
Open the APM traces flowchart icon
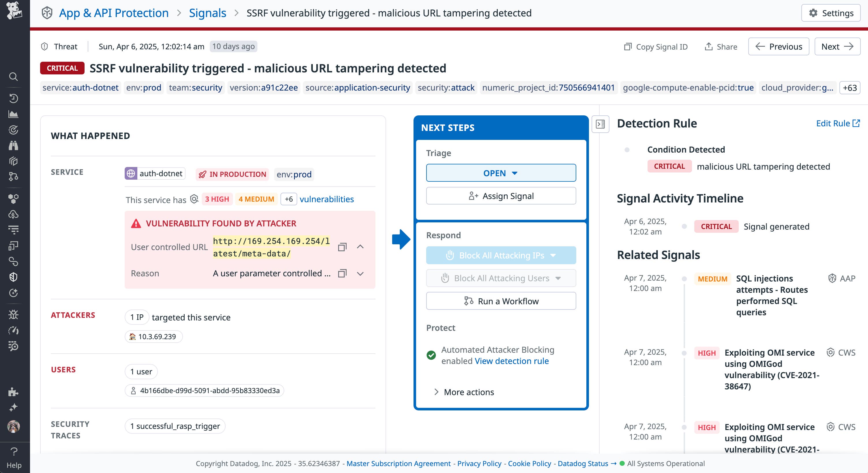[14, 177]
